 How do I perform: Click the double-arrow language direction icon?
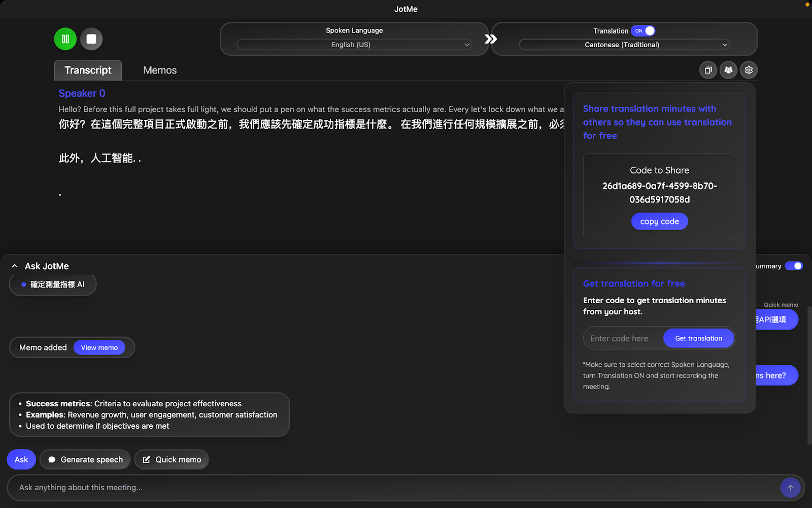point(490,39)
